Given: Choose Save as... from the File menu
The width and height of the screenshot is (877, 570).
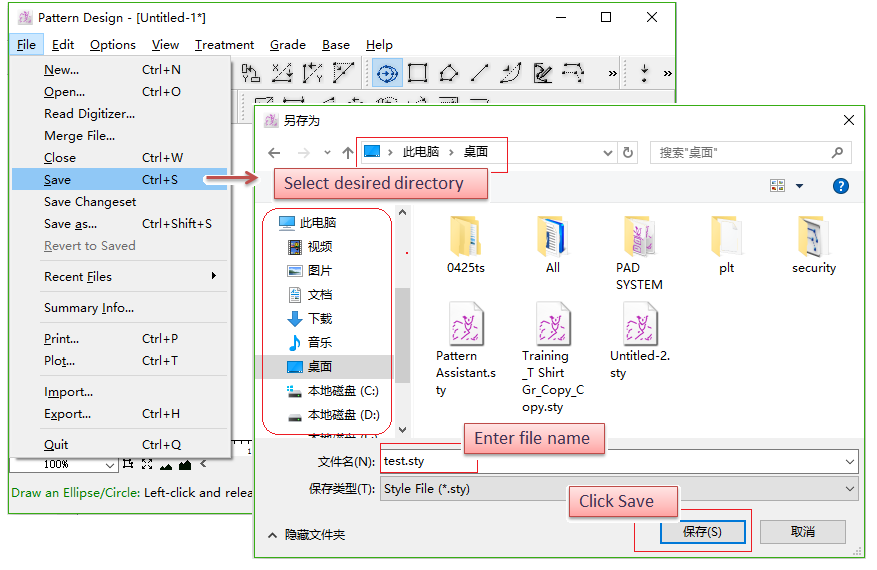Looking at the screenshot, I should [x=71, y=224].
